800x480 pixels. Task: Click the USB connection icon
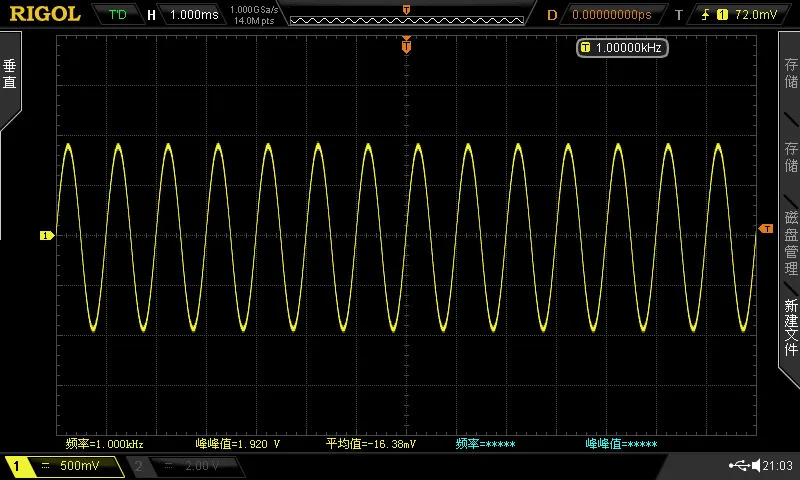[x=739, y=465]
